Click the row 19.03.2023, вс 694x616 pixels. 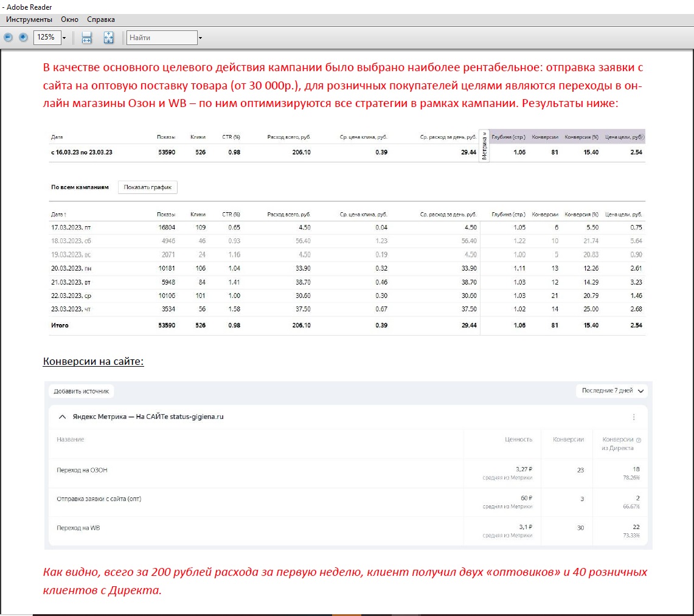(x=347, y=255)
